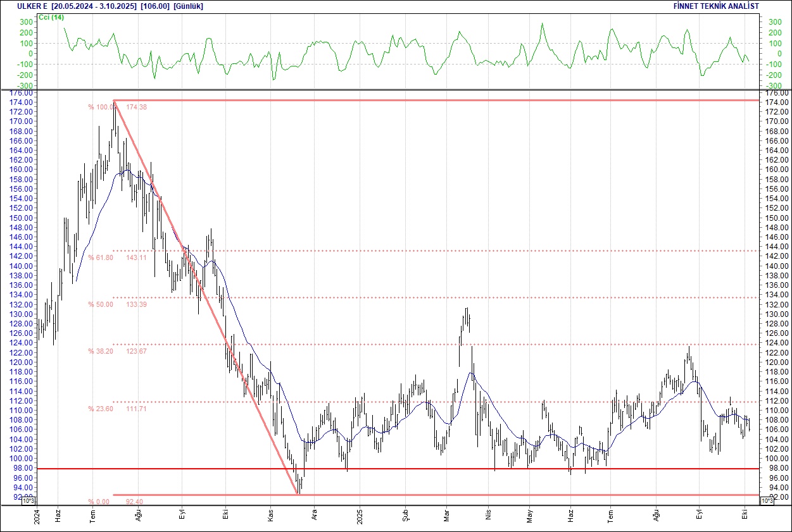
Task: Select the red horizontal support line at 98
Action: (443, 469)
